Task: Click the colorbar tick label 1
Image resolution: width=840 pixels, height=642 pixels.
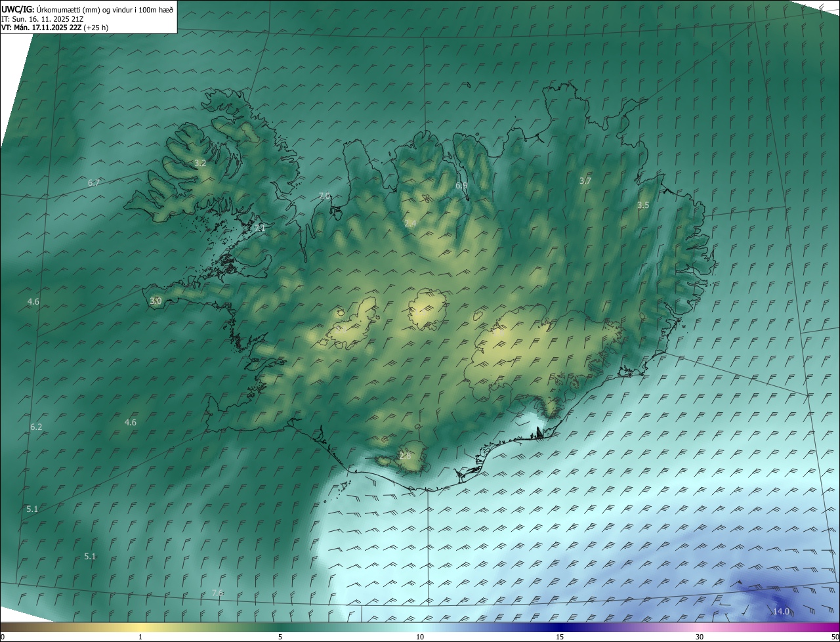Action: 140,637
